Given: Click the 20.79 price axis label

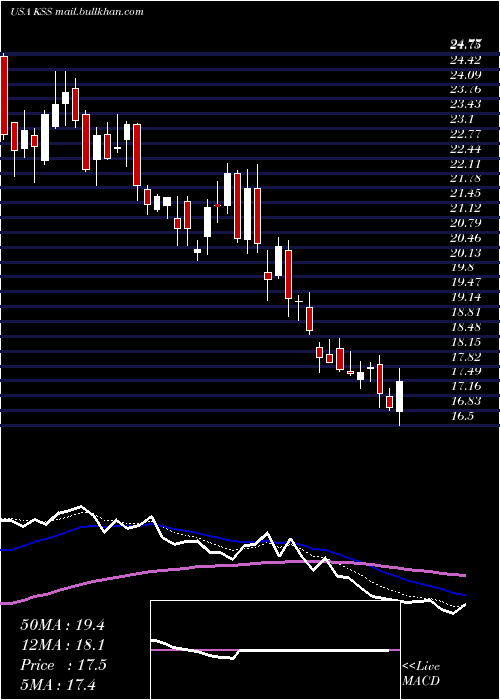Looking at the screenshot, I should [x=466, y=223].
